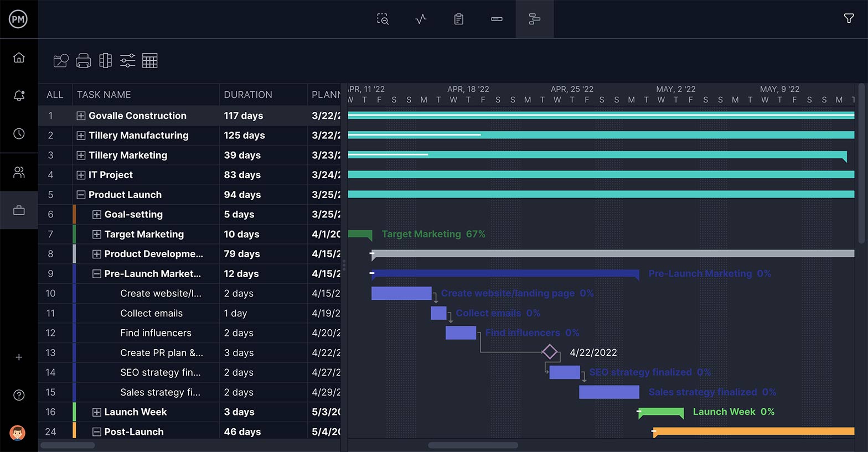This screenshot has height=452, width=868.
Task: Switch to the clipboard list view tab
Action: (458, 19)
